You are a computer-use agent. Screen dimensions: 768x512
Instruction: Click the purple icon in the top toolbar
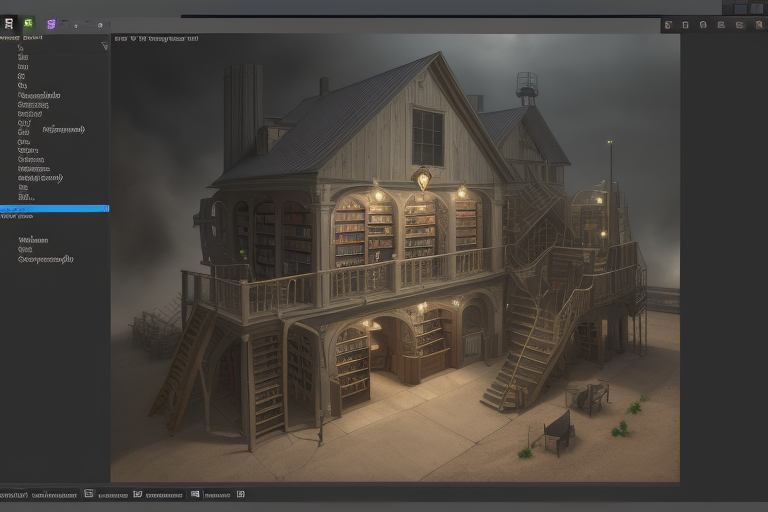point(51,23)
